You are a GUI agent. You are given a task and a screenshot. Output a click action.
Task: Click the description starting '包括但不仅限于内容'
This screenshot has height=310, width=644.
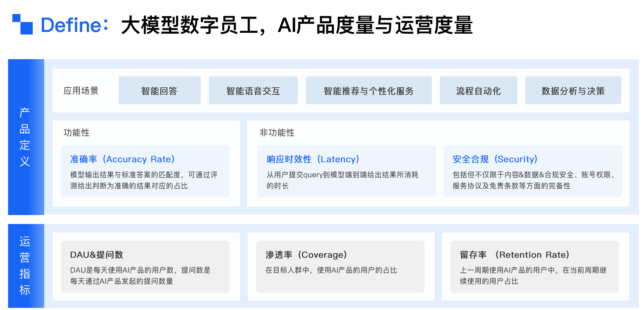click(x=534, y=180)
